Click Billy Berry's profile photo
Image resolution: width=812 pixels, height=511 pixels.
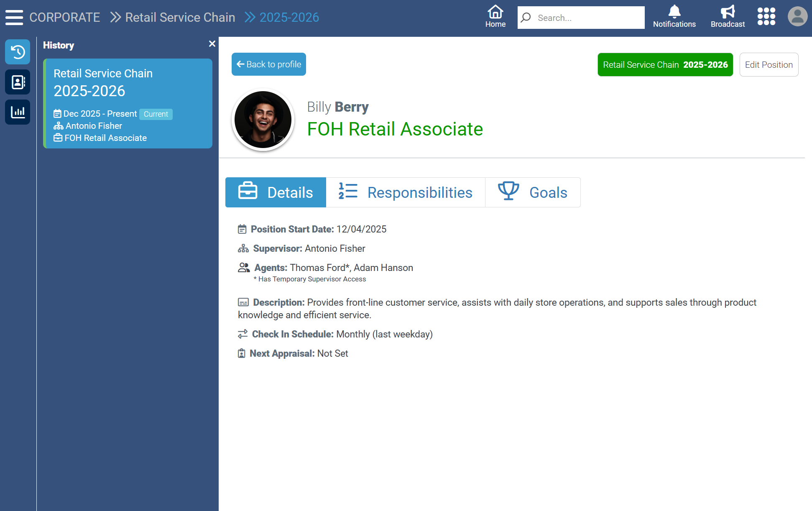263,120
